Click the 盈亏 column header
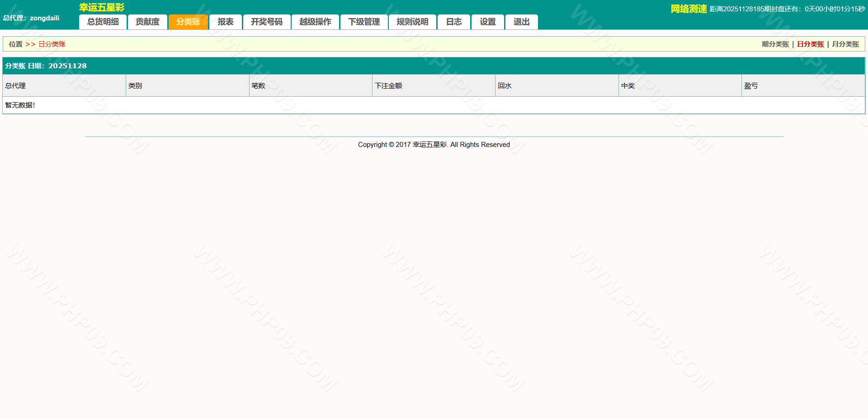Image resolution: width=868 pixels, height=419 pixels. click(751, 86)
